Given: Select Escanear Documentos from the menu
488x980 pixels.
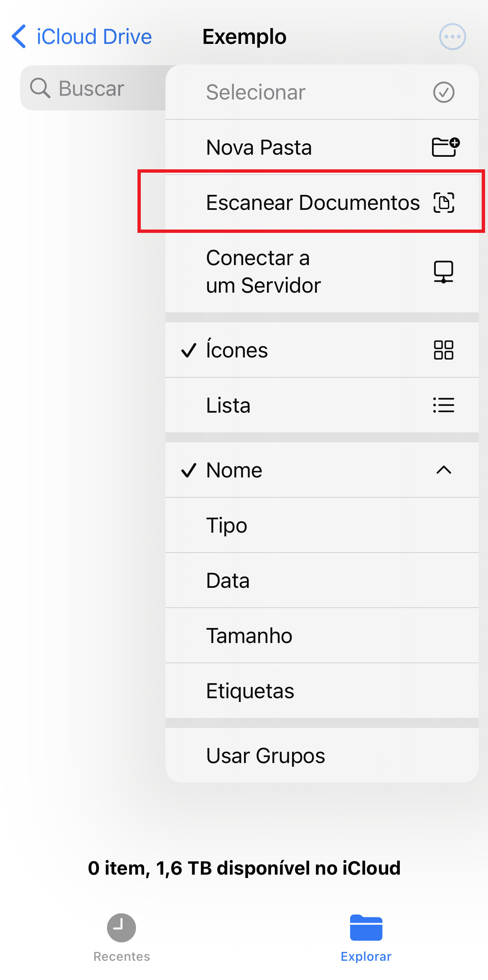Looking at the screenshot, I should [x=313, y=203].
